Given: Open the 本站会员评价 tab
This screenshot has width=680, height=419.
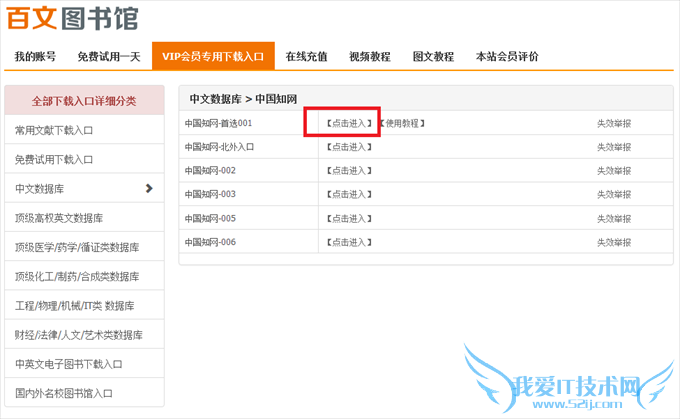Looking at the screenshot, I should tap(507, 56).
